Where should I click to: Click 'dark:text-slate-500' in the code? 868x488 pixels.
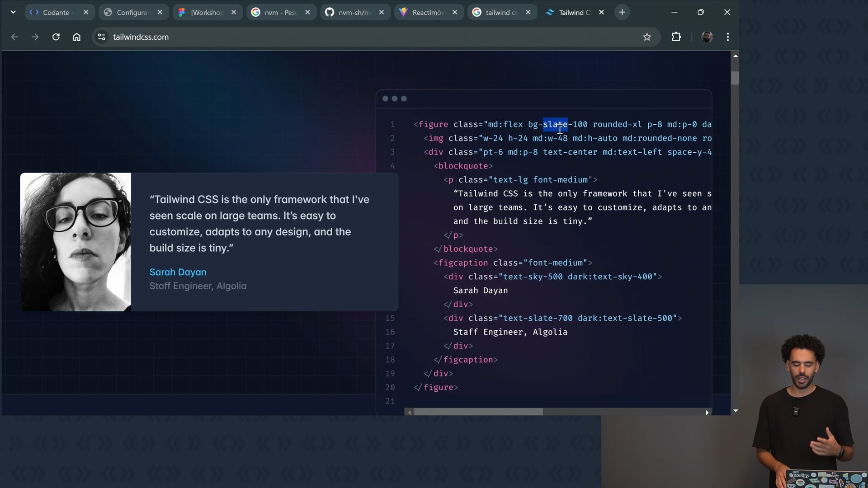pyautogui.click(x=625, y=318)
